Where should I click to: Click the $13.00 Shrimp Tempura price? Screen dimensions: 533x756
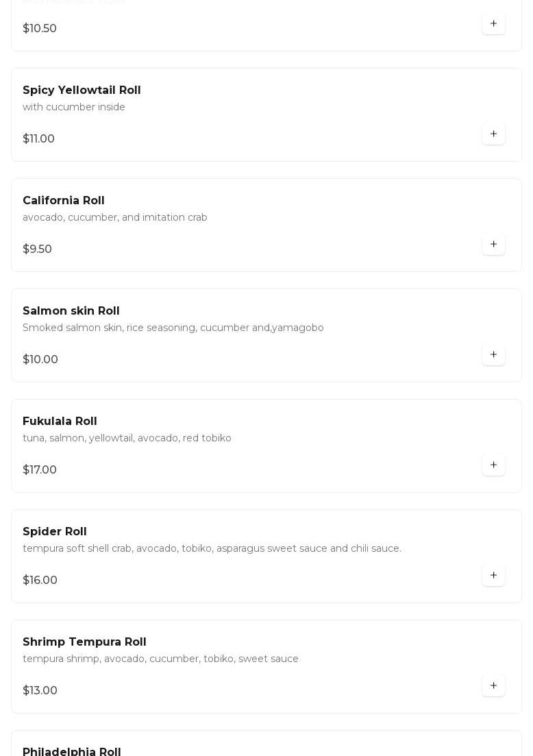pyautogui.click(x=40, y=691)
